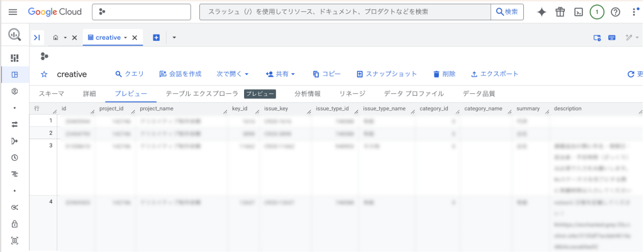Screen dimensions: 644x252
Task: Click the search input field in header
Action: pos(344,12)
